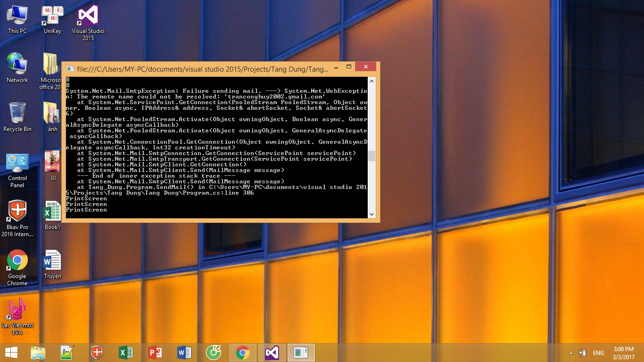Open the console window system menu icon
The width and height of the screenshot is (644, 362).
70,69
